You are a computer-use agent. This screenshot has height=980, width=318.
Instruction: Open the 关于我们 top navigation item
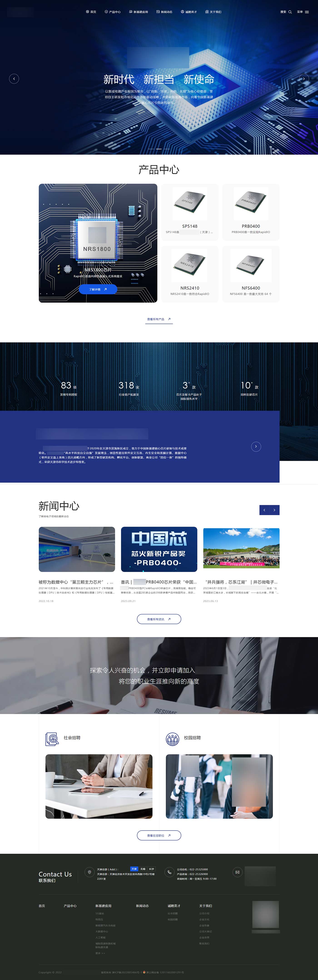[213, 12]
